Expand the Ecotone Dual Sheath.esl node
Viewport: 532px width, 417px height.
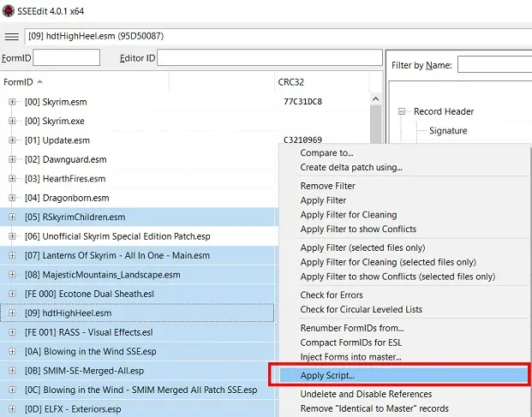coord(12,294)
